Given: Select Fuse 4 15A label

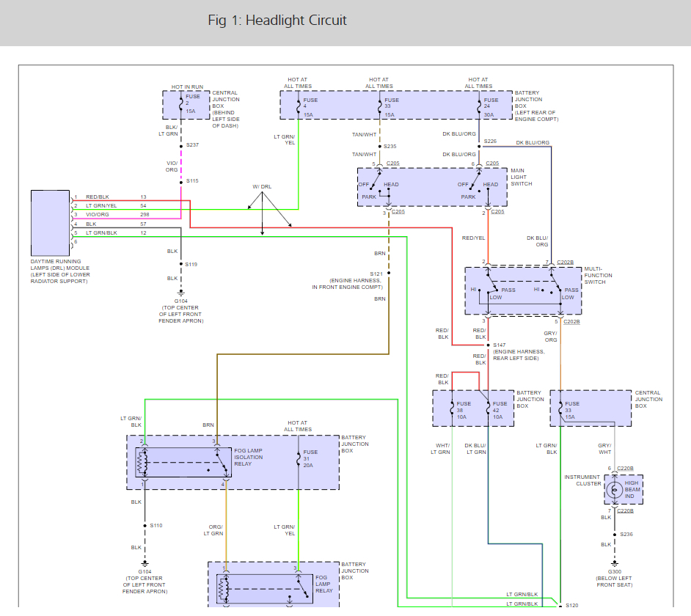Looking at the screenshot, I should pyautogui.click(x=310, y=107).
